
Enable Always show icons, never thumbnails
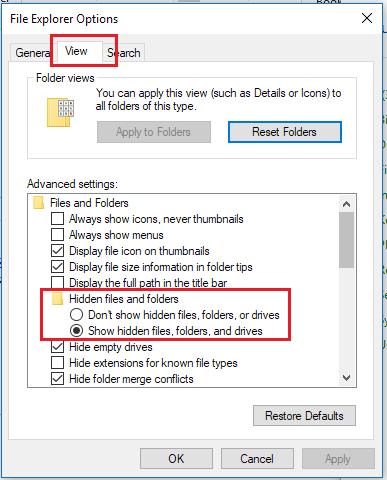(x=57, y=219)
